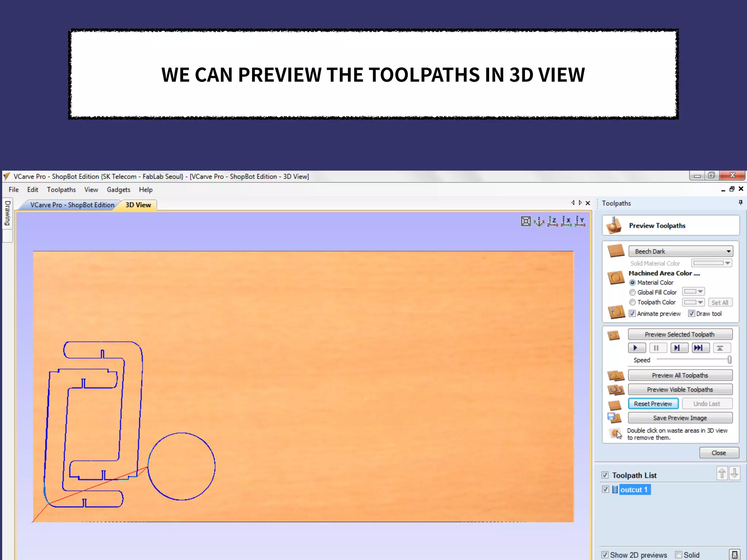
Task: Switch to view along Z axis
Action: 553,221
